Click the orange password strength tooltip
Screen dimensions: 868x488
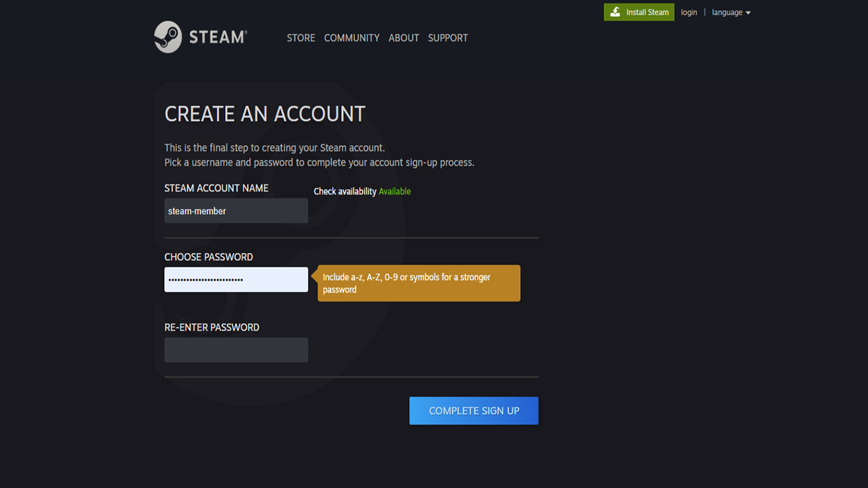click(418, 283)
